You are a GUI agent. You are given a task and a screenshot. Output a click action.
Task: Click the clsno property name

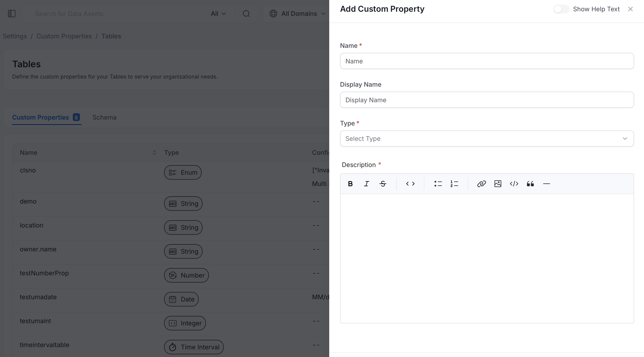28,170
